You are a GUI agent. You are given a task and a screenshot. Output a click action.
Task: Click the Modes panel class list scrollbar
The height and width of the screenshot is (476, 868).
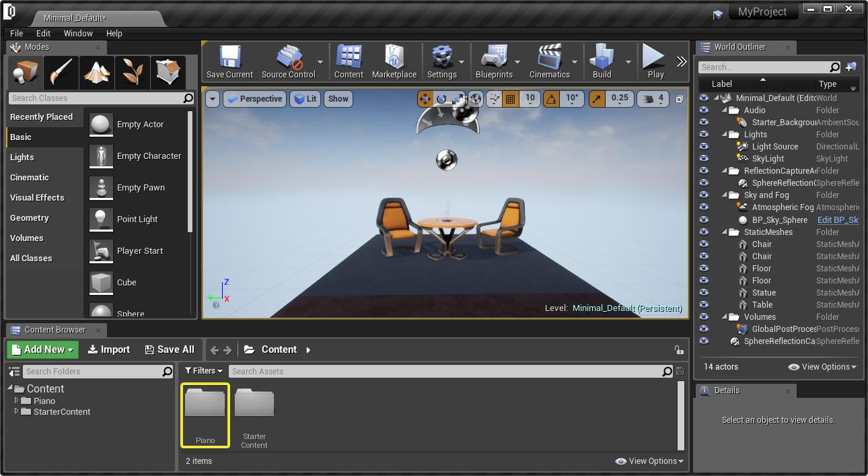pos(190,172)
